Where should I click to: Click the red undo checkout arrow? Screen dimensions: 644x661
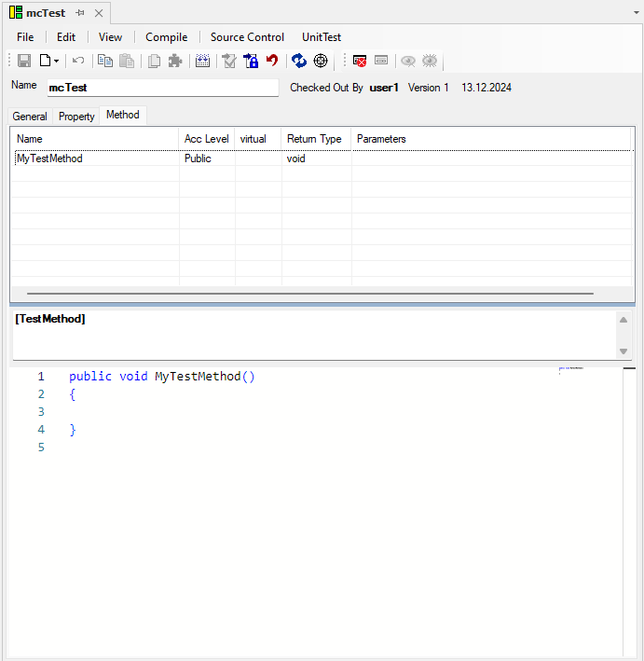(272, 61)
